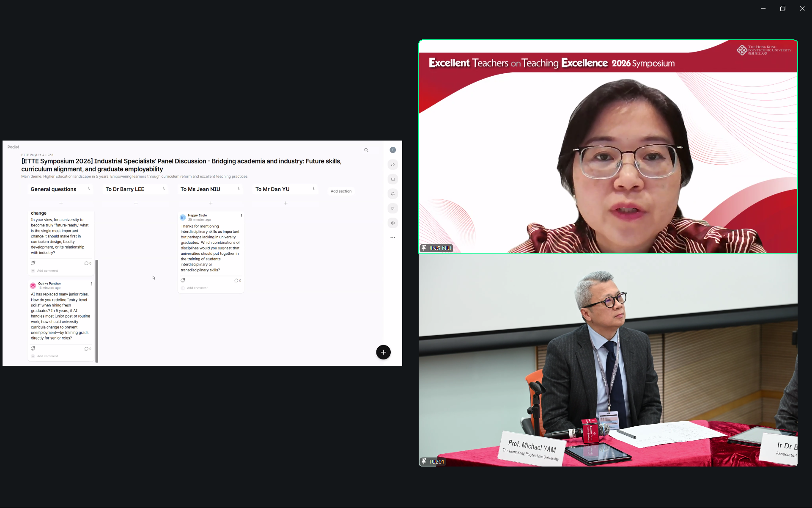Open General questions section options menu
The height and width of the screenshot is (508, 812).
tap(89, 189)
